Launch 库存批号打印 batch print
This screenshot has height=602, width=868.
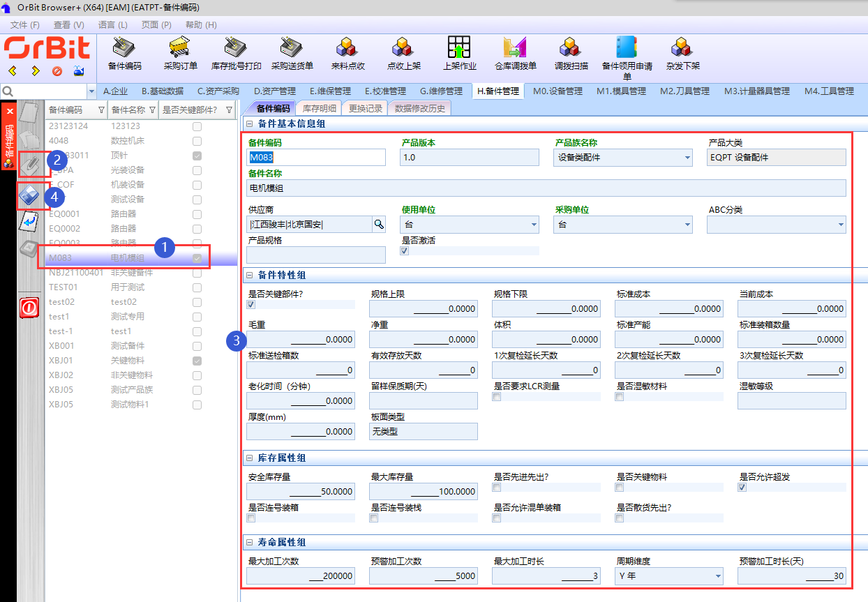[237, 54]
